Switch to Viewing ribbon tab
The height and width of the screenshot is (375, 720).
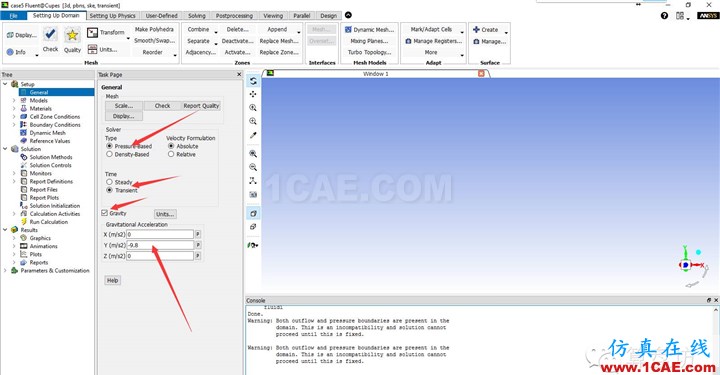pos(273,16)
